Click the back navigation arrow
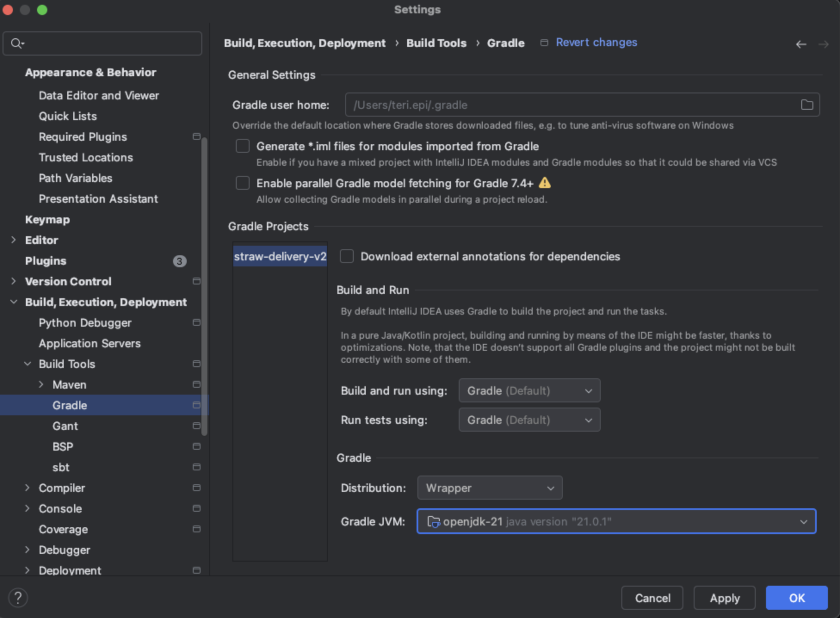The image size is (840, 618). click(x=800, y=44)
